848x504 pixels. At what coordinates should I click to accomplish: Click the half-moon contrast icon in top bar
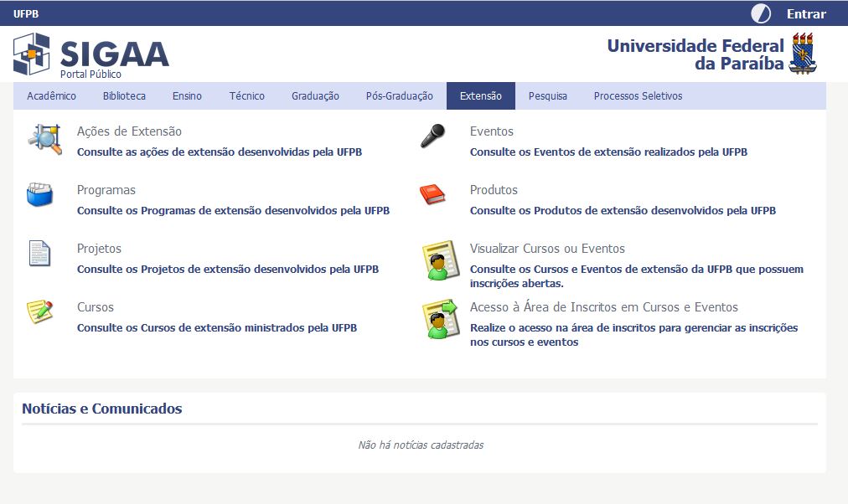point(759,13)
